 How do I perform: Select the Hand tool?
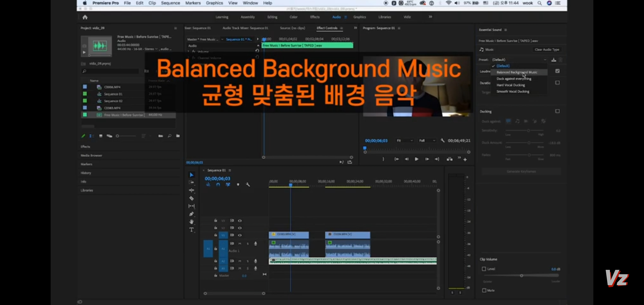pyautogui.click(x=191, y=222)
